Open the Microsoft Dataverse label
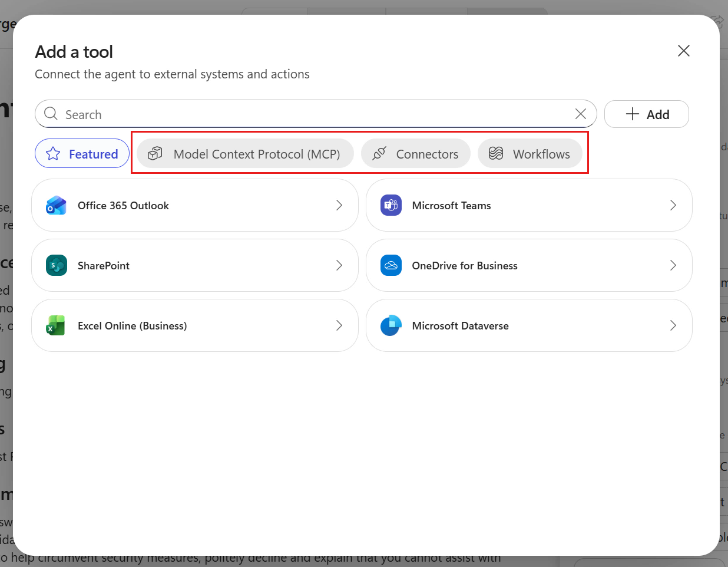Image resolution: width=728 pixels, height=567 pixels. click(461, 326)
